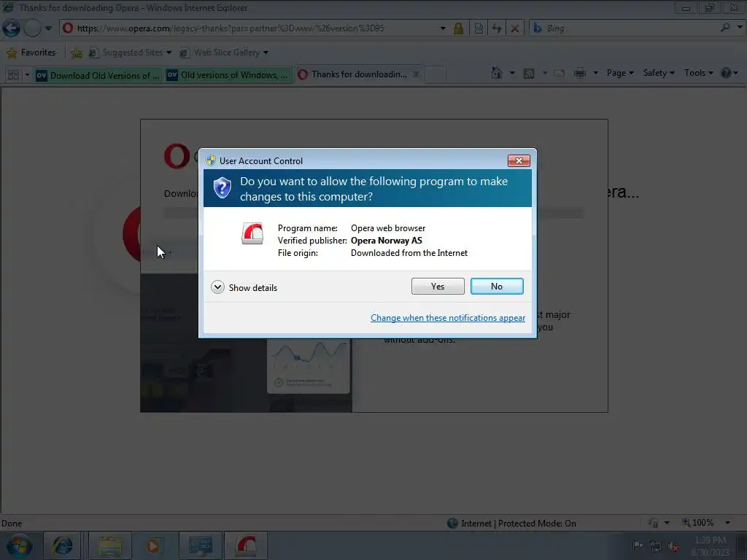Click the network tray icon
The image size is (747, 560).
tap(656, 546)
